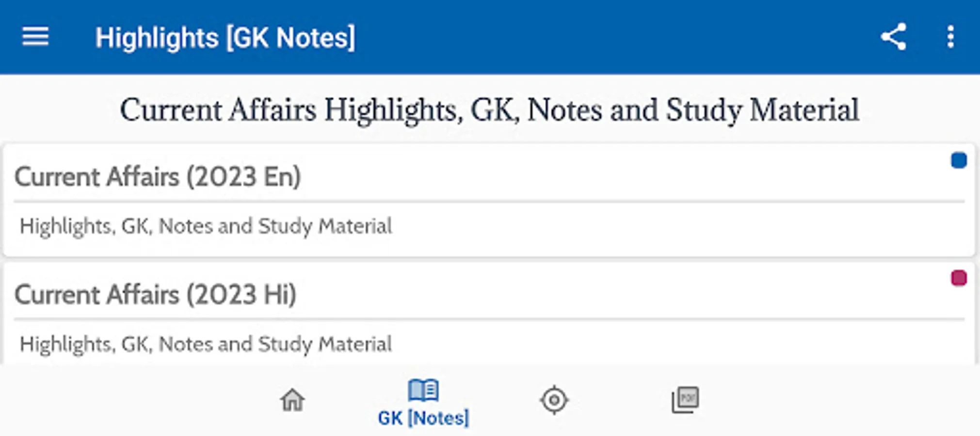
Task: Open Current Affairs (2023 En) card
Action: coord(489,200)
